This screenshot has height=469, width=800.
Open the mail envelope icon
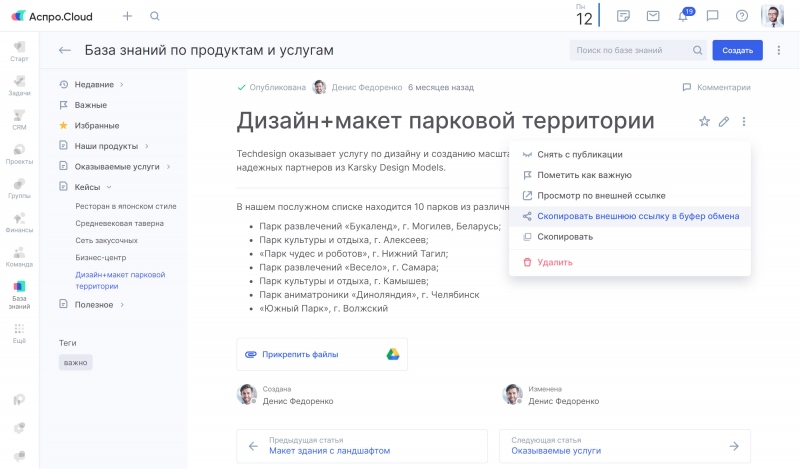(653, 16)
